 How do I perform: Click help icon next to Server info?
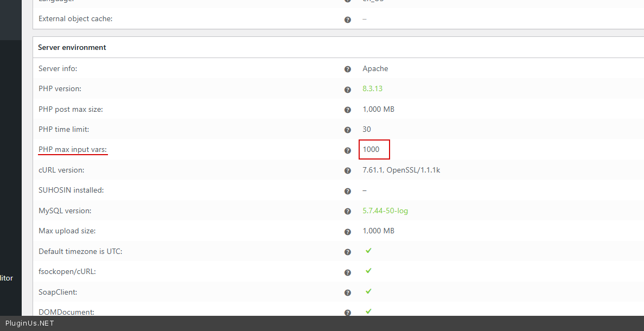coord(348,69)
